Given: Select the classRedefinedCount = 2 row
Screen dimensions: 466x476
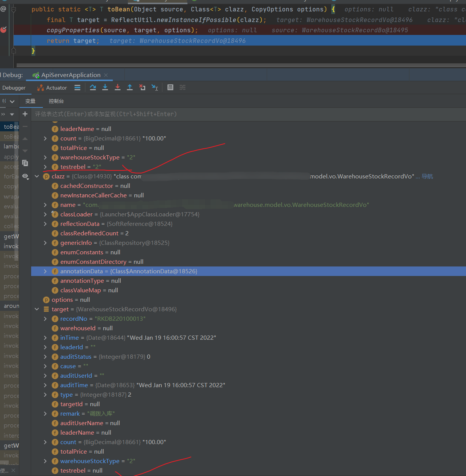Looking at the screenshot, I should 249,233.
